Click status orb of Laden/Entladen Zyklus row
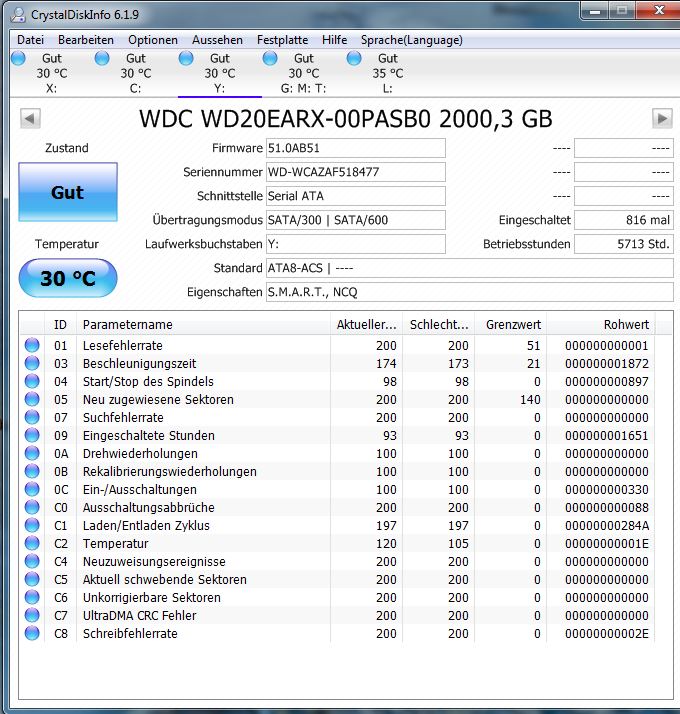The height and width of the screenshot is (714, 680). (32, 525)
